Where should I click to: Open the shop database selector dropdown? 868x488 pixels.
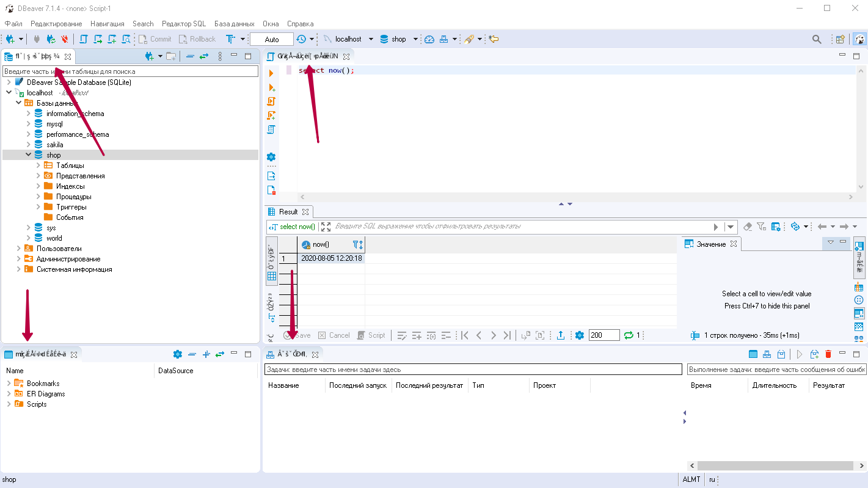tap(415, 38)
